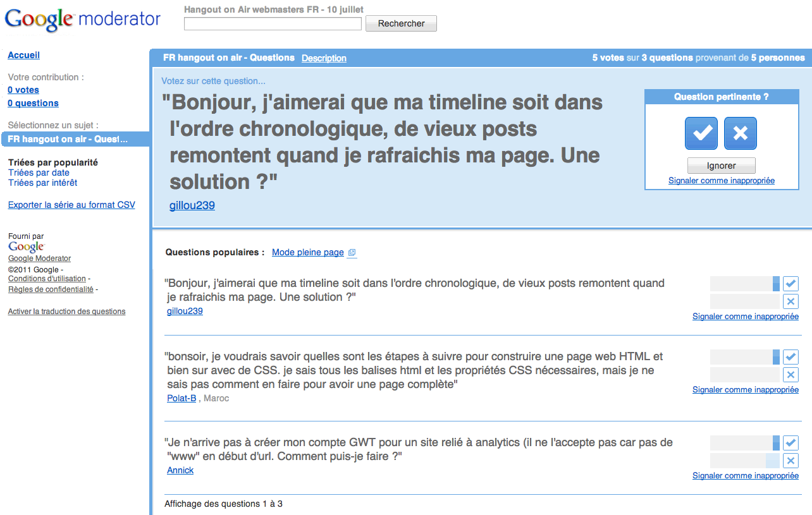Click the negative vote bar for Annick's question

coord(745,461)
